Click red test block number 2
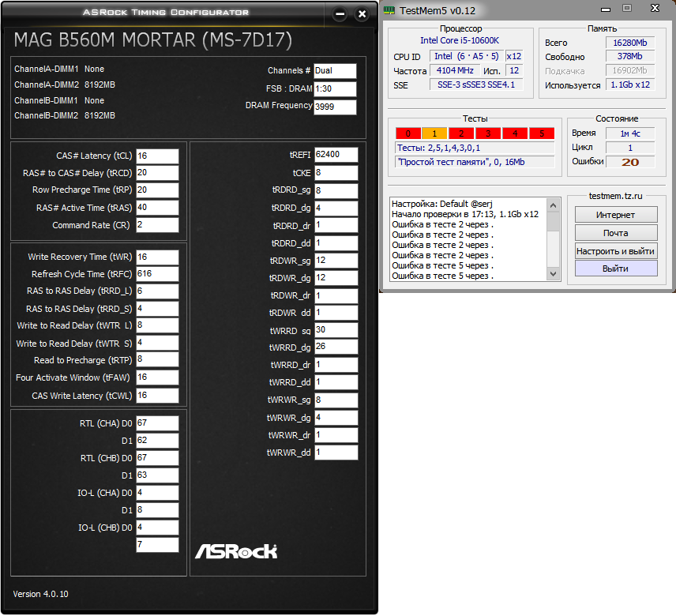 click(461, 133)
